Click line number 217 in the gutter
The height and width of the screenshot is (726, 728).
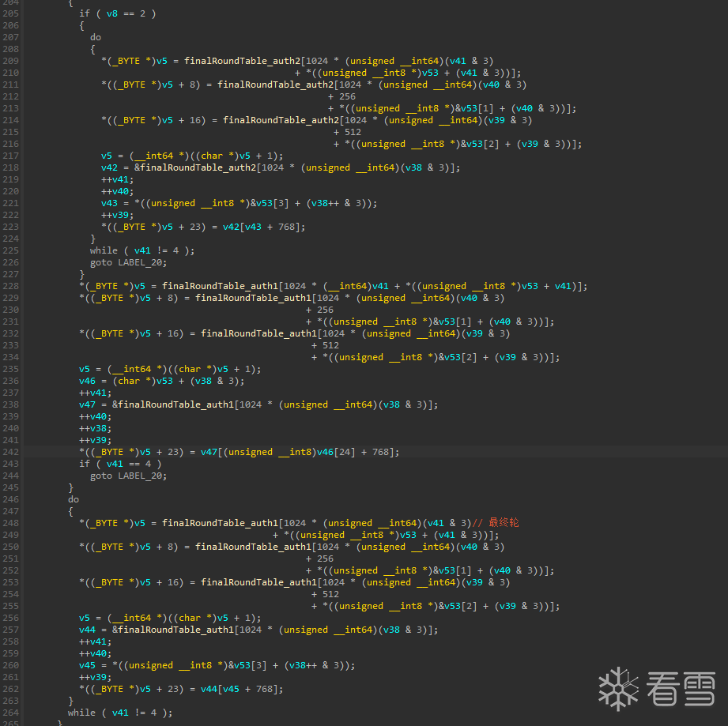[10, 156]
